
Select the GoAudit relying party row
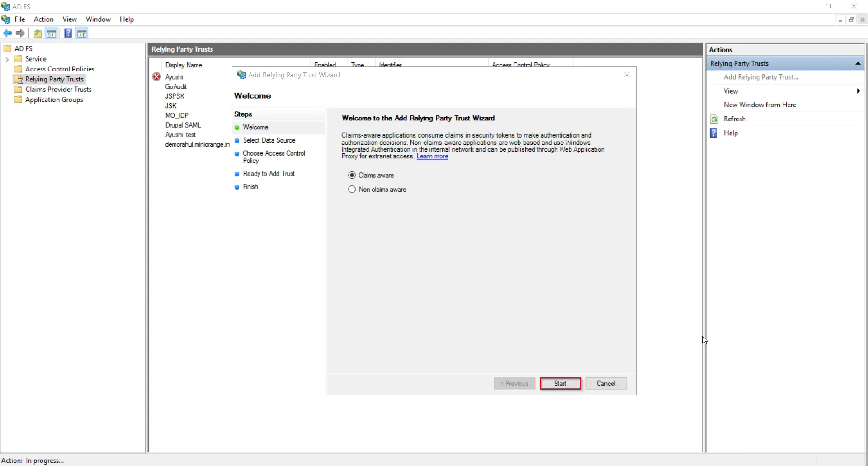click(x=176, y=86)
